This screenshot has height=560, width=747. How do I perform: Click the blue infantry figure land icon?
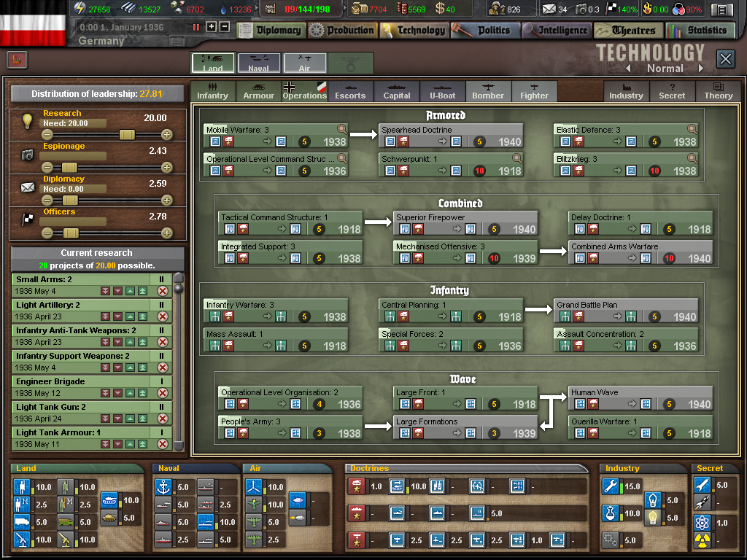tap(22, 487)
